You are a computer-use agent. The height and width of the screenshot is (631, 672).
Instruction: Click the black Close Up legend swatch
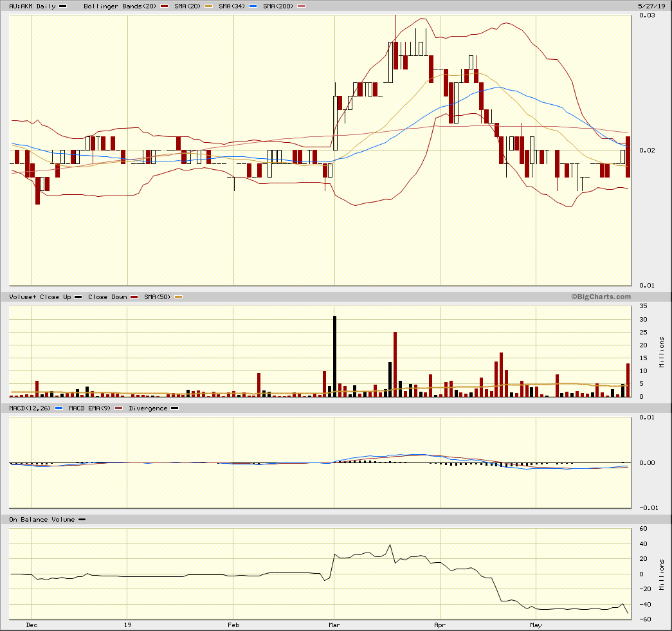tap(78, 297)
